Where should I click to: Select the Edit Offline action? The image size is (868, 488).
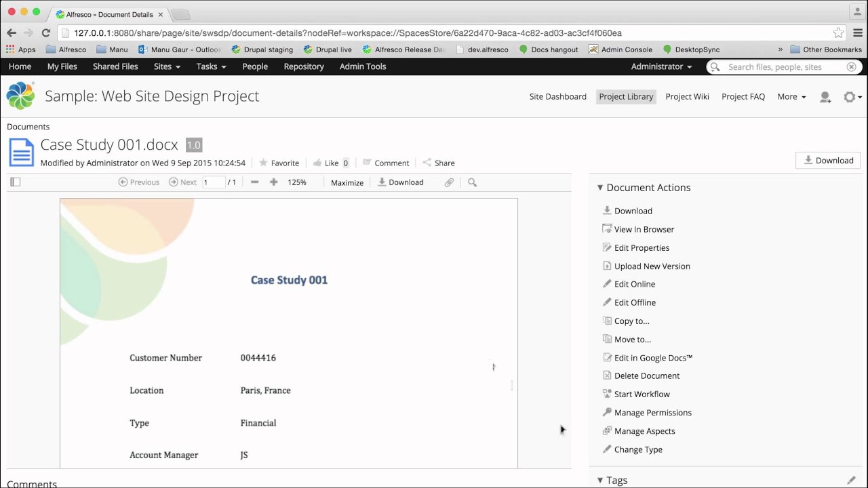click(x=629, y=302)
